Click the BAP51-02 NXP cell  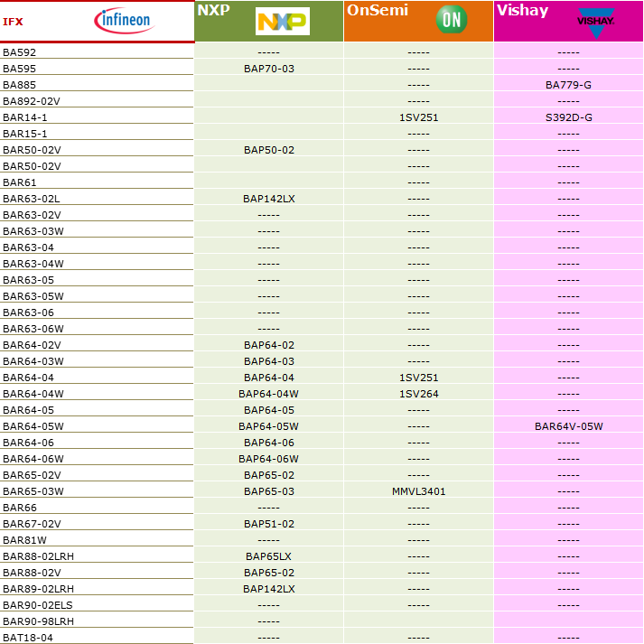[x=269, y=524]
